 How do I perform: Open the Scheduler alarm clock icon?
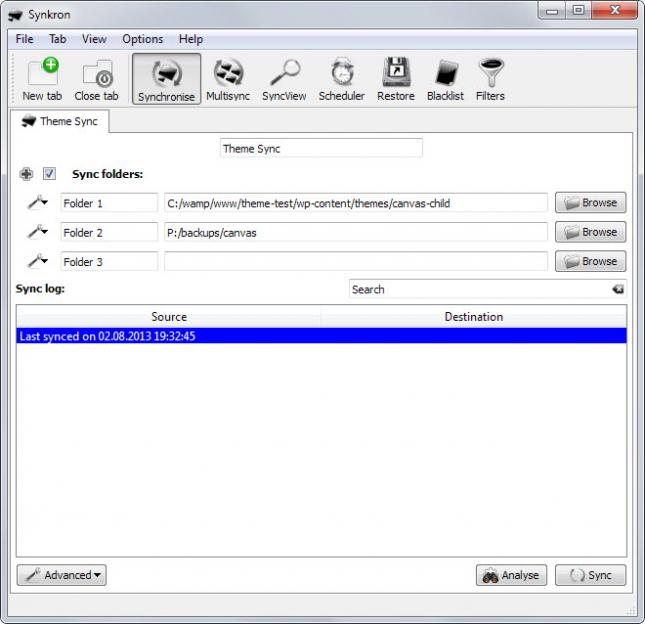341,79
